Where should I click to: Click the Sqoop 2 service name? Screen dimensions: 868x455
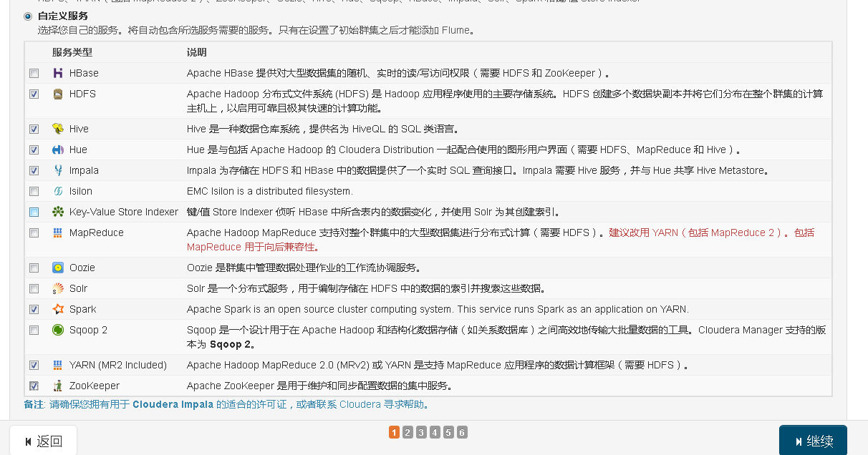click(x=88, y=330)
